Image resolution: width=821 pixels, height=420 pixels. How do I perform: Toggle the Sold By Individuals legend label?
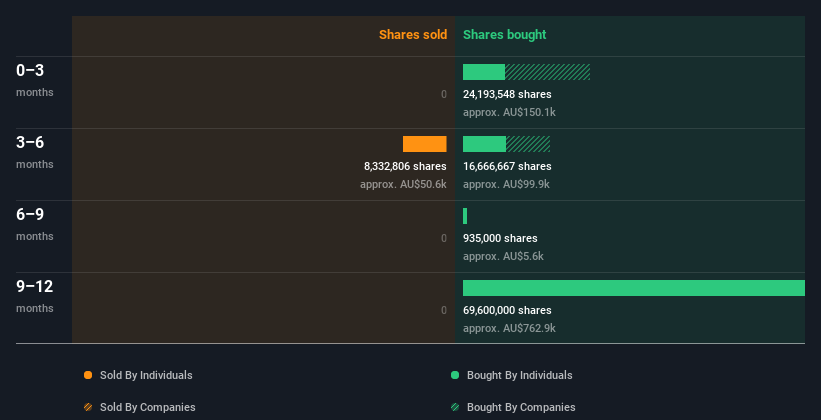[x=146, y=375]
